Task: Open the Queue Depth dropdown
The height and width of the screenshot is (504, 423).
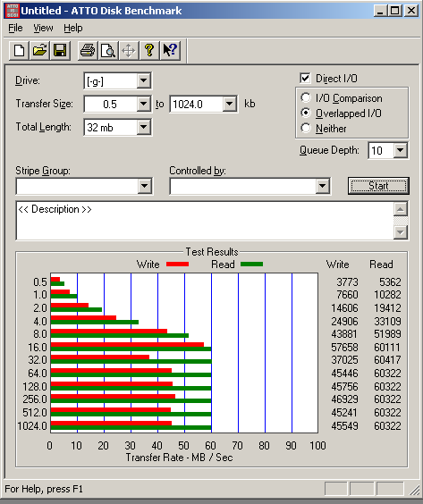Action: pos(401,150)
